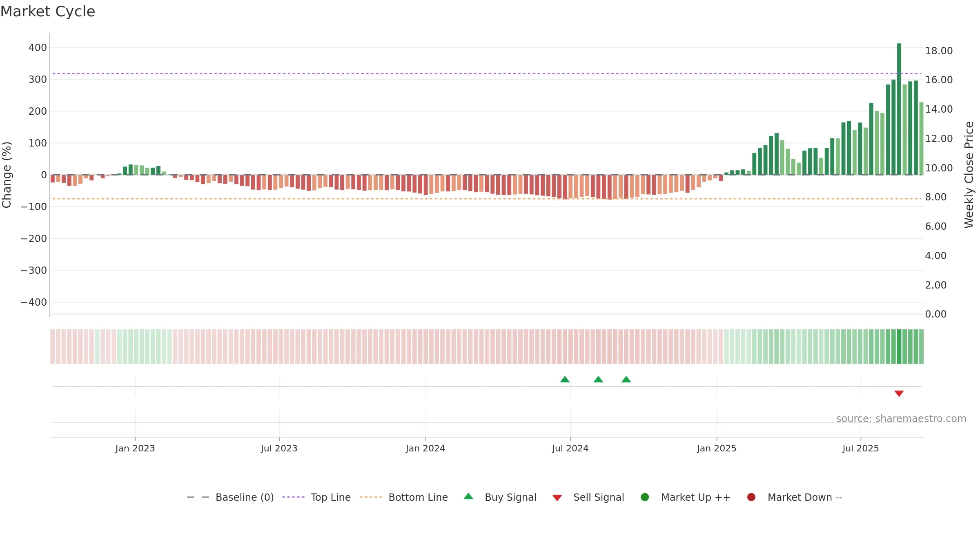Image resolution: width=980 pixels, height=551 pixels.
Task: Click the Change (%) axis title
Action: pos(7,175)
